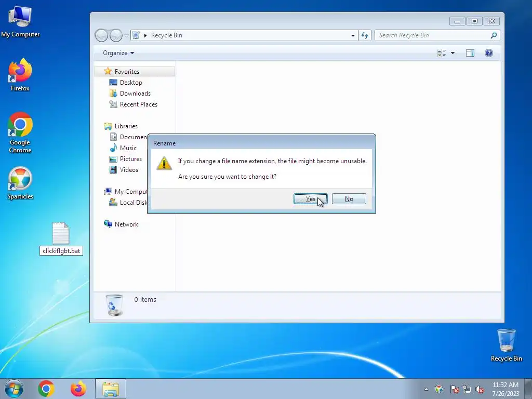Viewport: 532px width, 399px height.
Task: Click the colorful tray icon beside the flag
Action: pyautogui.click(x=438, y=389)
